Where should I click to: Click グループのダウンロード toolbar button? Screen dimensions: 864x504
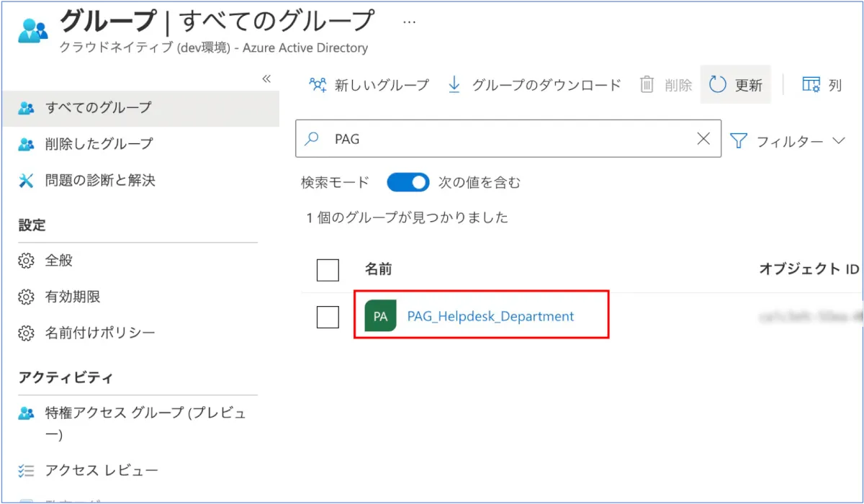point(534,85)
